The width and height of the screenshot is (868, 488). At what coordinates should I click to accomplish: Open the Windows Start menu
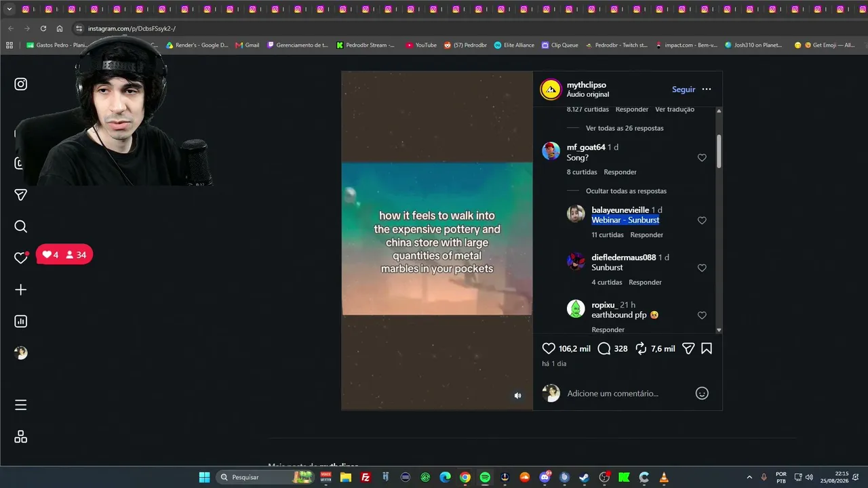(x=204, y=477)
